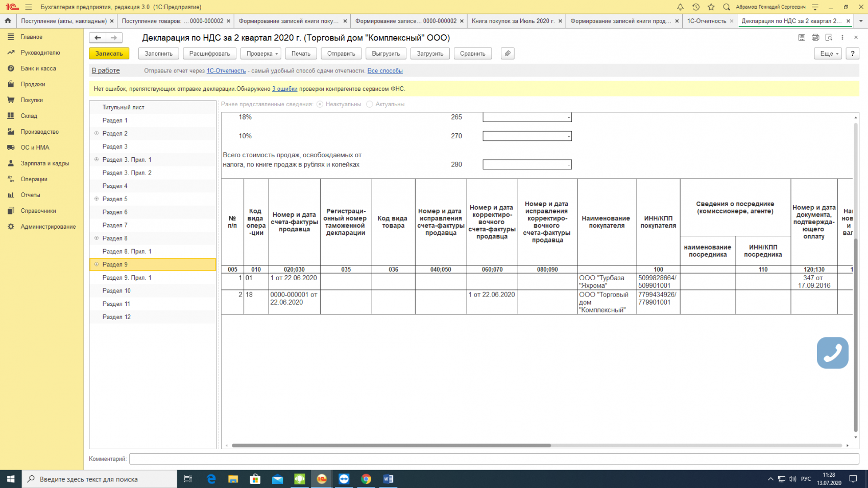Go to the home page icon tab
Image resolution: width=868 pixels, height=488 pixels.
click(x=8, y=21)
